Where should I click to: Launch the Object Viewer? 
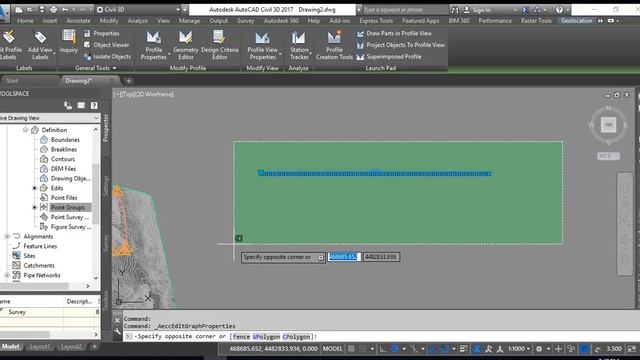107,45
